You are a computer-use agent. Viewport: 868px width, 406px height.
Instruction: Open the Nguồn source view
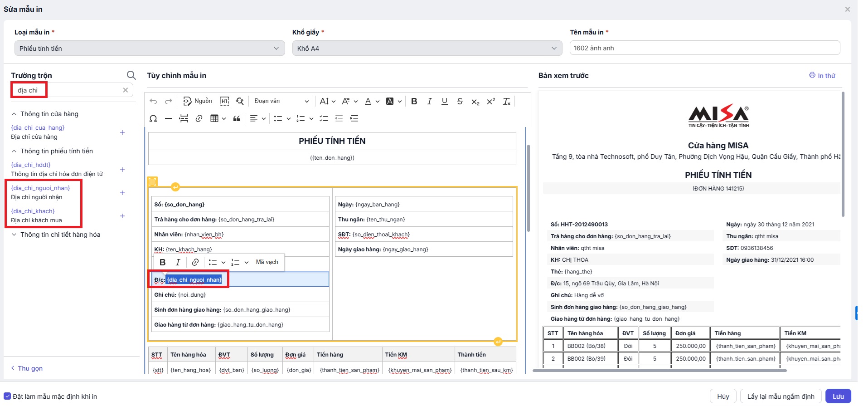(x=197, y=101)
